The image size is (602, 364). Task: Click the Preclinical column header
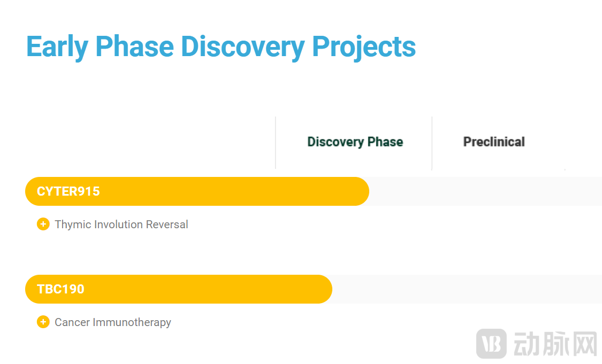[494, 142]
